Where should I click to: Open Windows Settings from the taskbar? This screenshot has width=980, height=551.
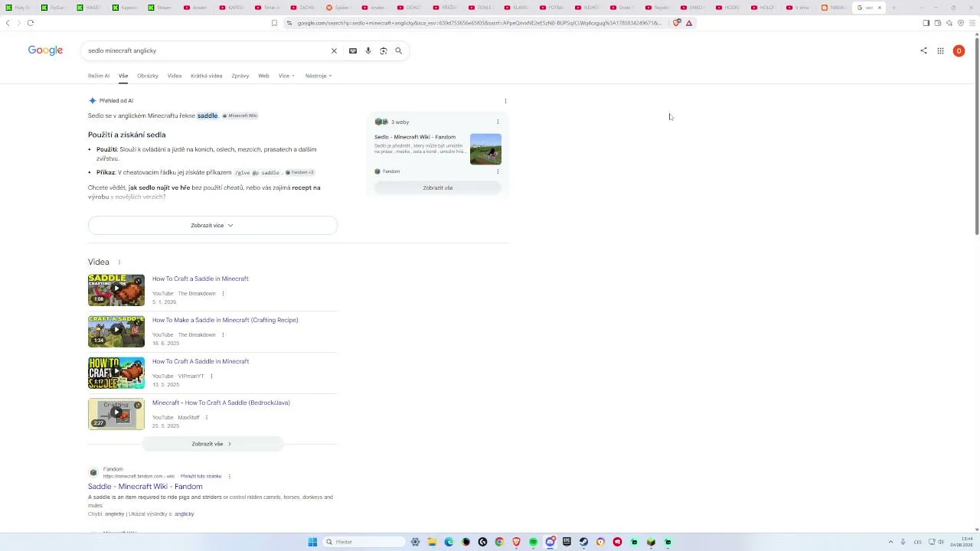(415, 542)
